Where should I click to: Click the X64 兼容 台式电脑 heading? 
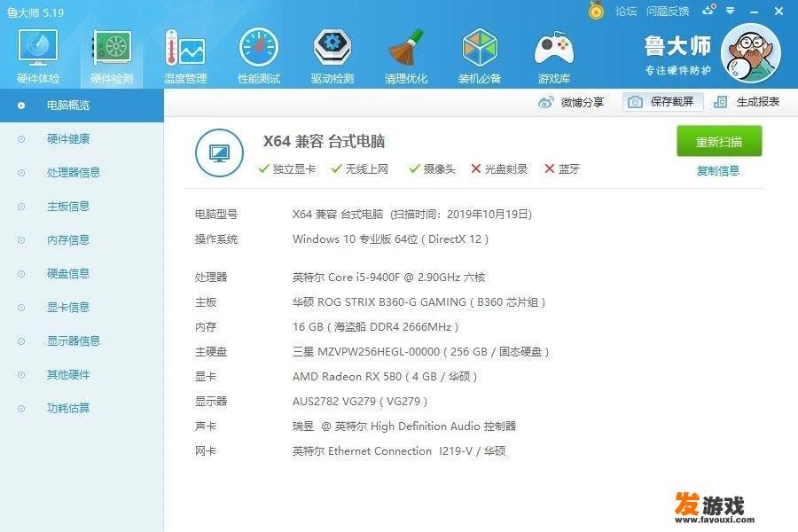(x=324, y=142)
